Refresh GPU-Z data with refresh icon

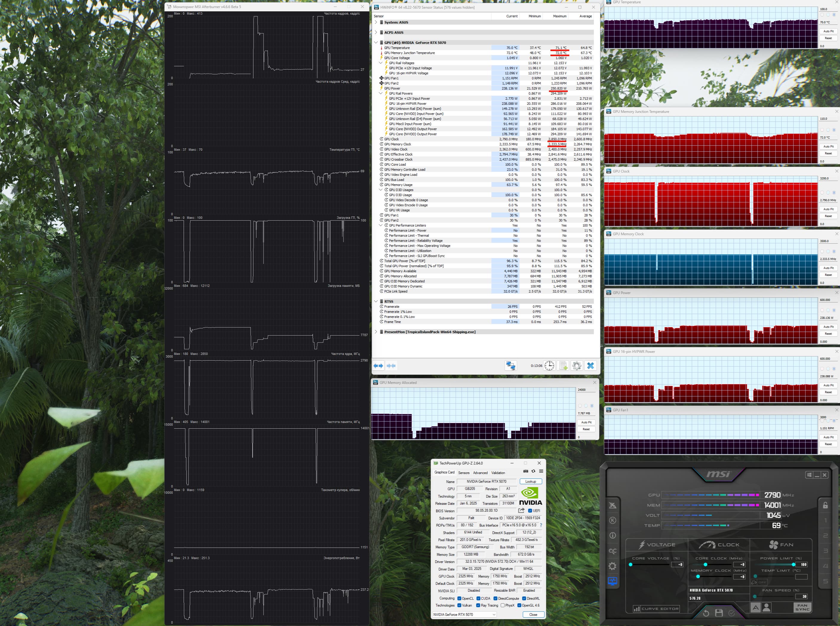point(533,471)
